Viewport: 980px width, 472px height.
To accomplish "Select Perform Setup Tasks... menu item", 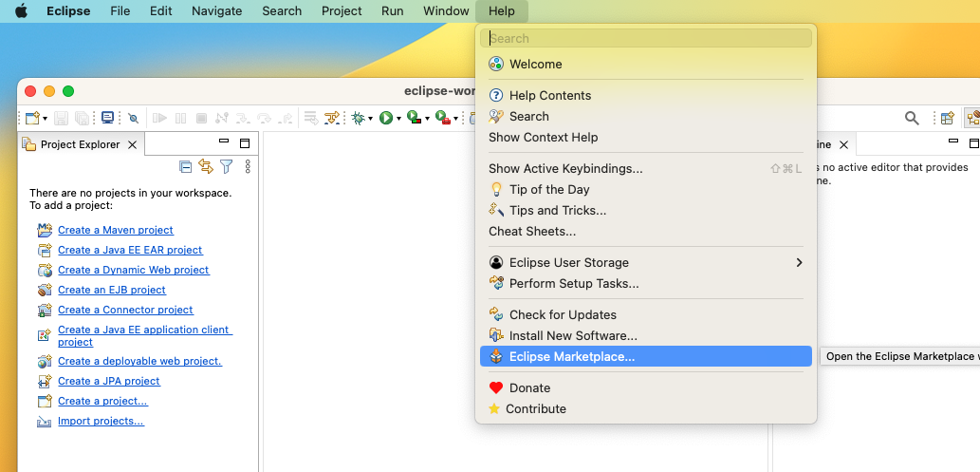I will [646, 284].
